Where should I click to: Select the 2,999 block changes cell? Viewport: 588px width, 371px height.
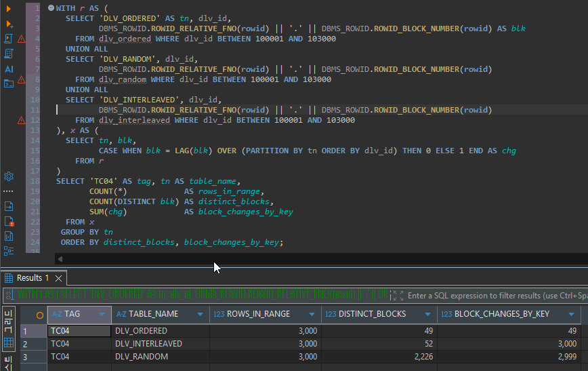pos(509,356)
